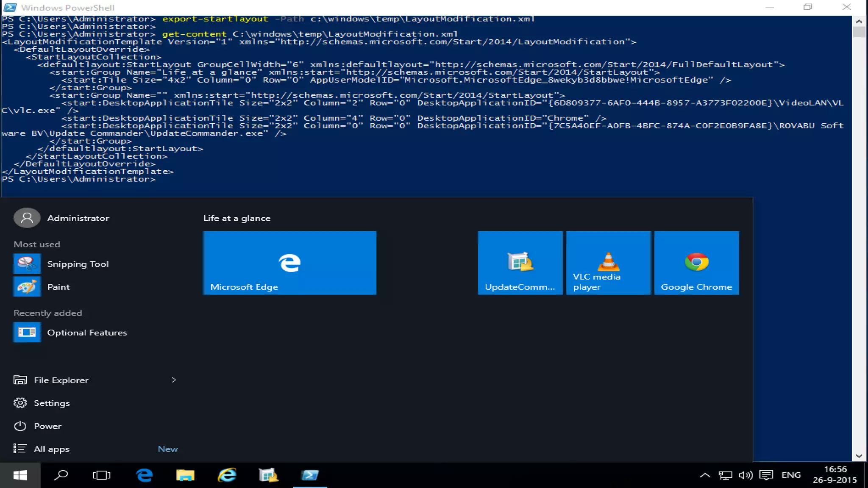Click the Life at a glance group title
This screenshot has width=868, height=488.
click(x=237, y=218)
